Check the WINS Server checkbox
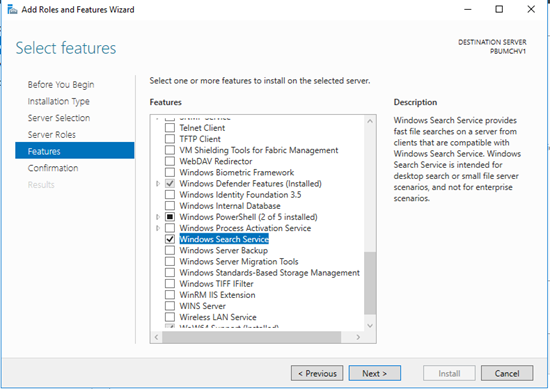This screenshot has width=550, height=389. tap(170, 306)
